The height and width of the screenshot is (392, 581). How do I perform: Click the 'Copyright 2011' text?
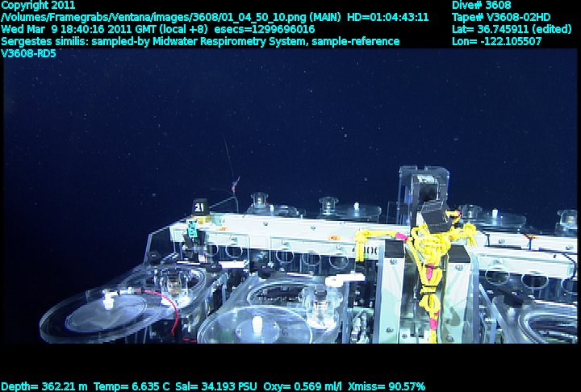38,5
